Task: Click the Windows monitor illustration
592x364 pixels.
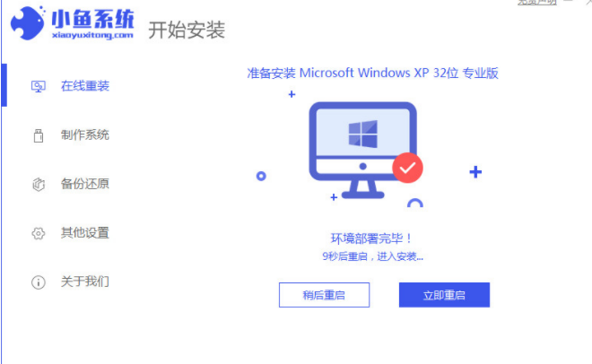Action: pyautogui.click(x=363, y=150)
